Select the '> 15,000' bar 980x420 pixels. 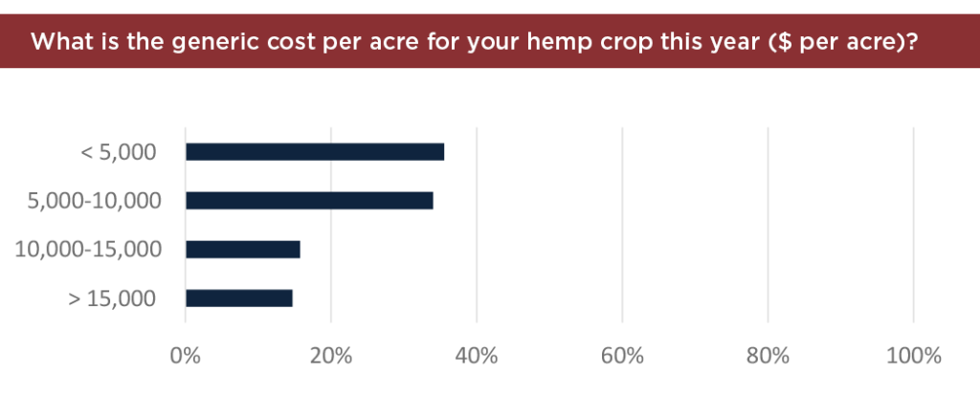click(x=238, y=298)
